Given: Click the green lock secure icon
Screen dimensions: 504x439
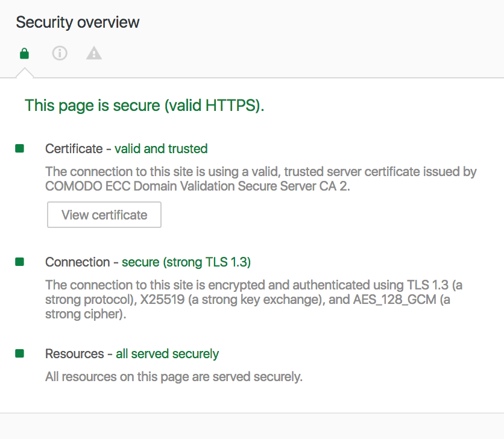Looking at the screenshot, I should point(24,54).
